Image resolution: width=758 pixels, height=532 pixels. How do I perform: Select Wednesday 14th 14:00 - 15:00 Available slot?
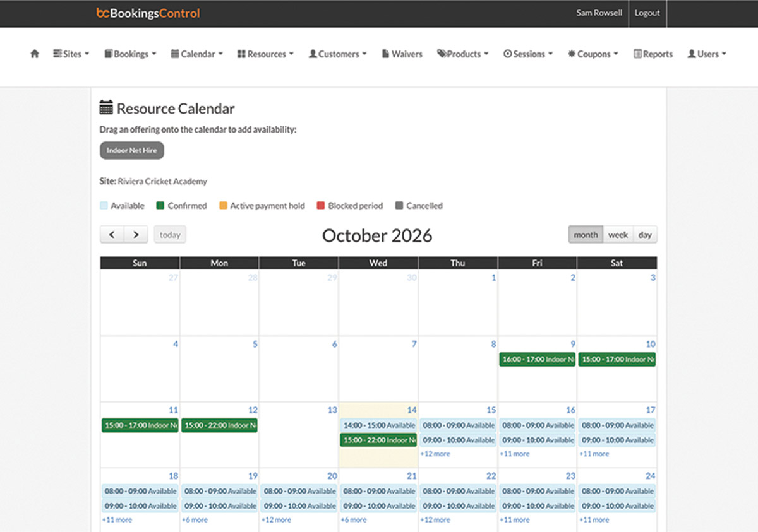pos(378,425)
